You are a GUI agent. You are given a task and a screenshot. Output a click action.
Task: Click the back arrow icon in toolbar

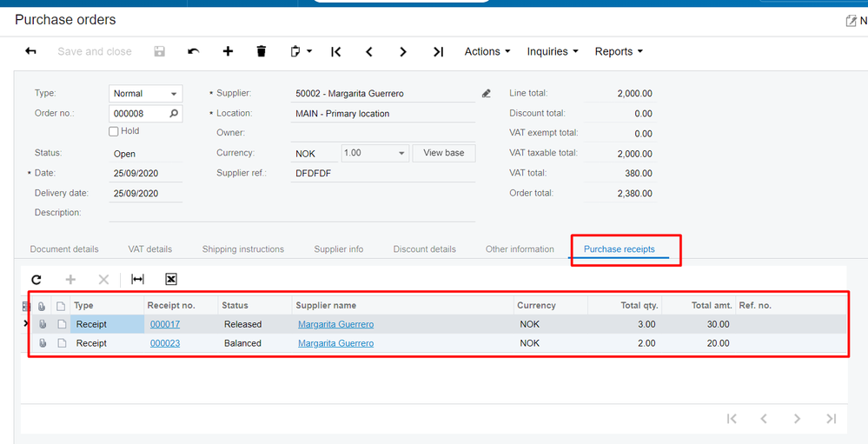30,52
